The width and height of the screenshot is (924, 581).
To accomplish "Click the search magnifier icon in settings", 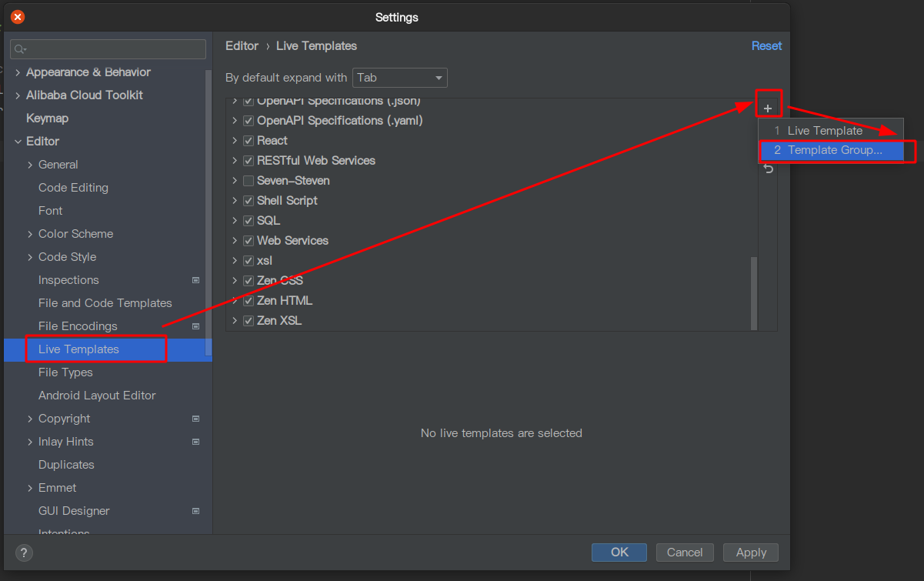I will click(x=20, y=49).
